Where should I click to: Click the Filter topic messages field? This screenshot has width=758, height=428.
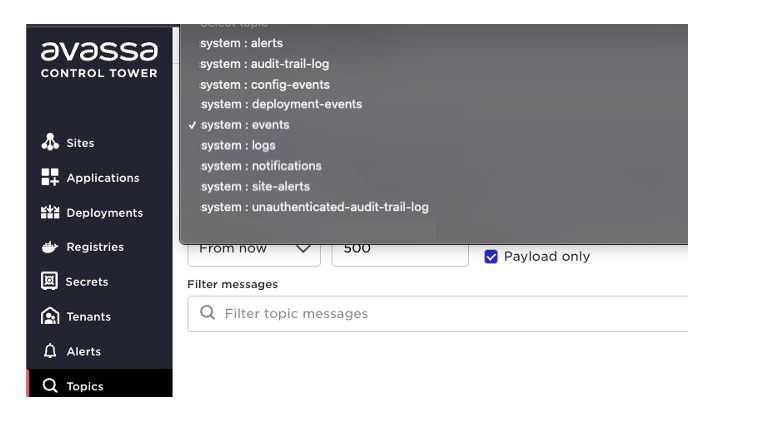pyautogui.click(x=437, y=313)
